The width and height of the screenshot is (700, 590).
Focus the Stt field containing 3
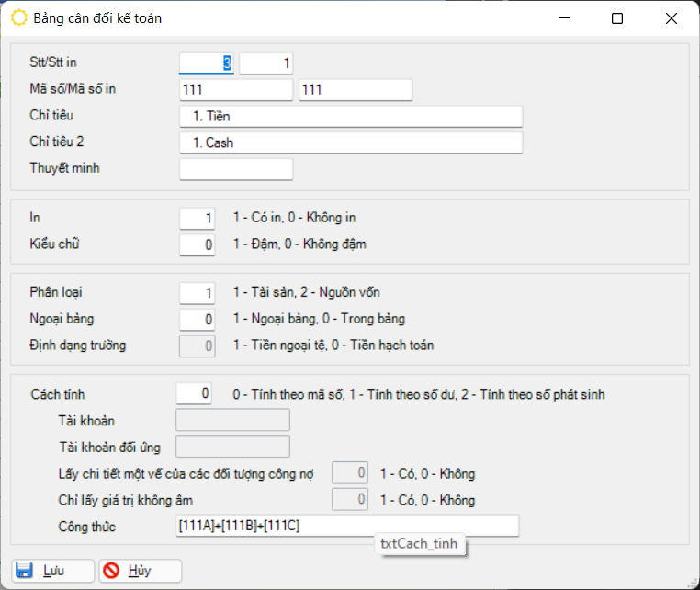(207, 62)
